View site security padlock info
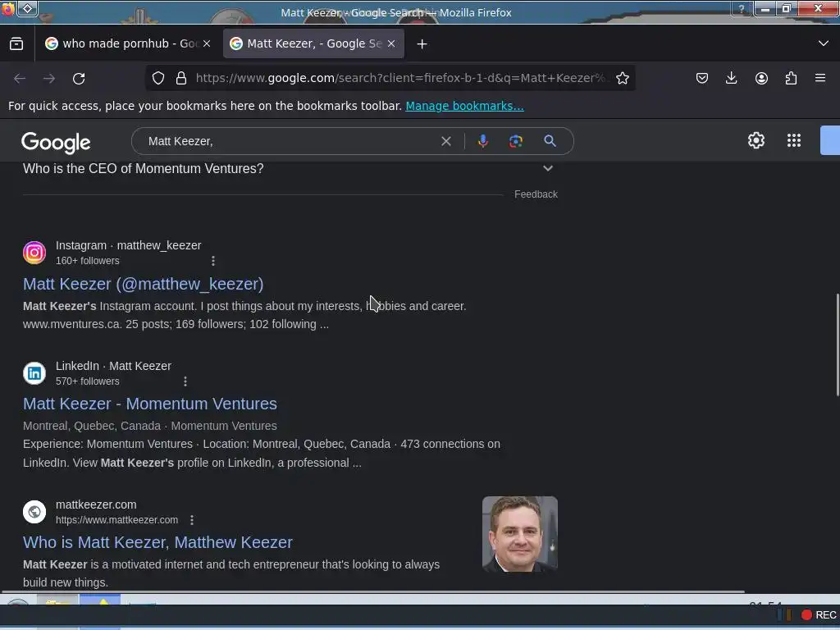 (x=181, y=78)
